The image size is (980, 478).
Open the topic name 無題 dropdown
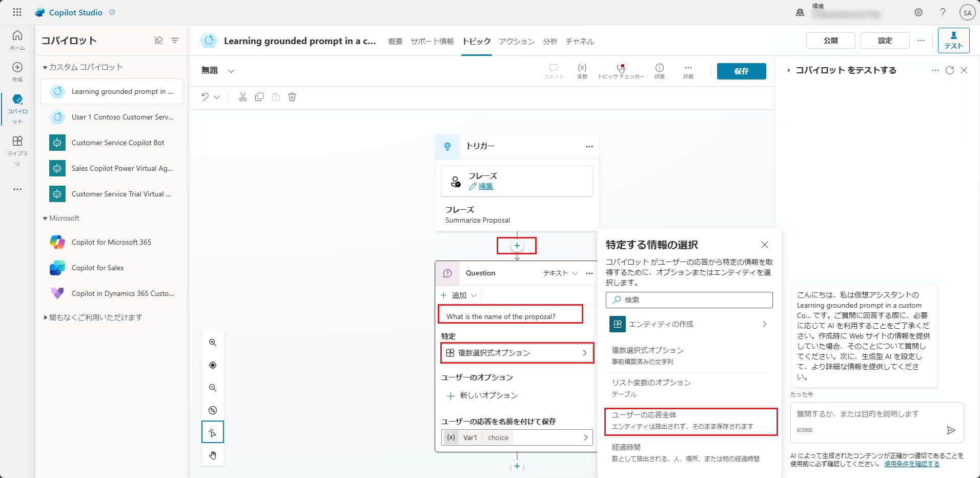click(231, 71)
